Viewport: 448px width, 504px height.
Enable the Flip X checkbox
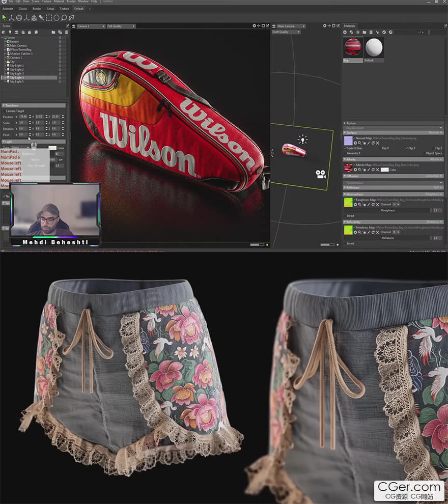[380, 148]
